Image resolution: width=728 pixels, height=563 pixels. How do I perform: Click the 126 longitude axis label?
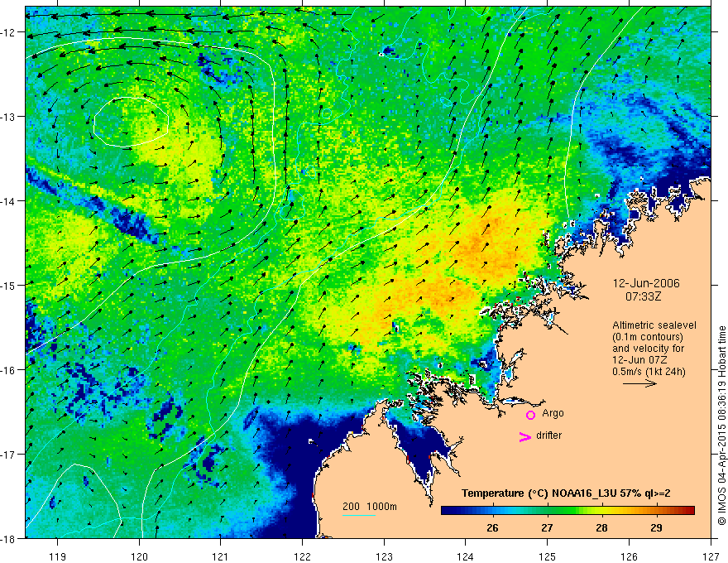(629, 556)
